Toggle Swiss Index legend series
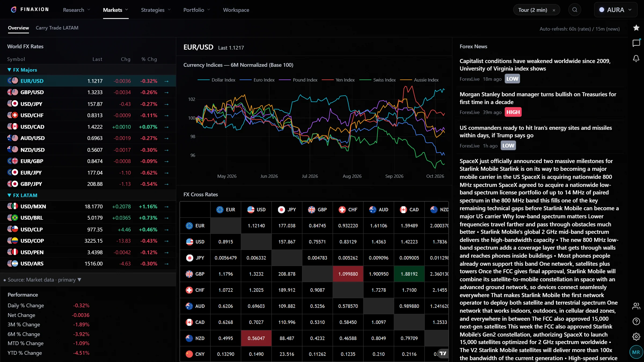 378,80
